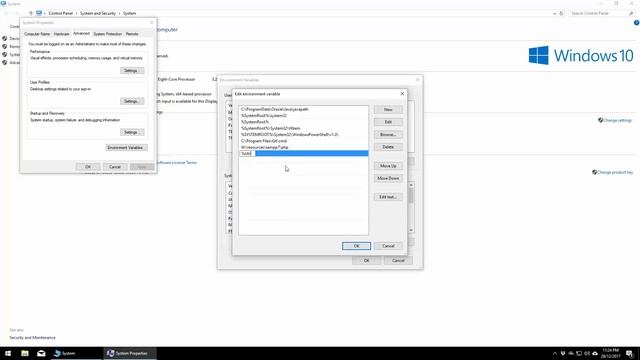Cancel the Edit environment variable dialog

coord(388,246)
